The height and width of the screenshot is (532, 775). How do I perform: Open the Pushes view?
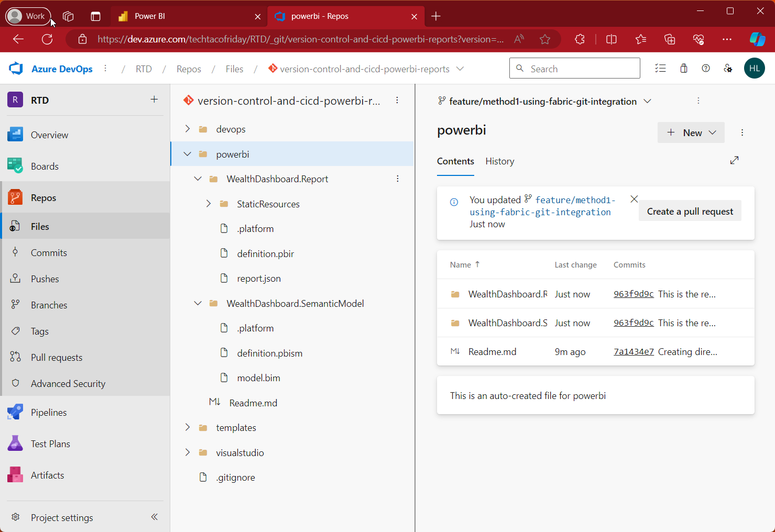(x=44, y=279)
